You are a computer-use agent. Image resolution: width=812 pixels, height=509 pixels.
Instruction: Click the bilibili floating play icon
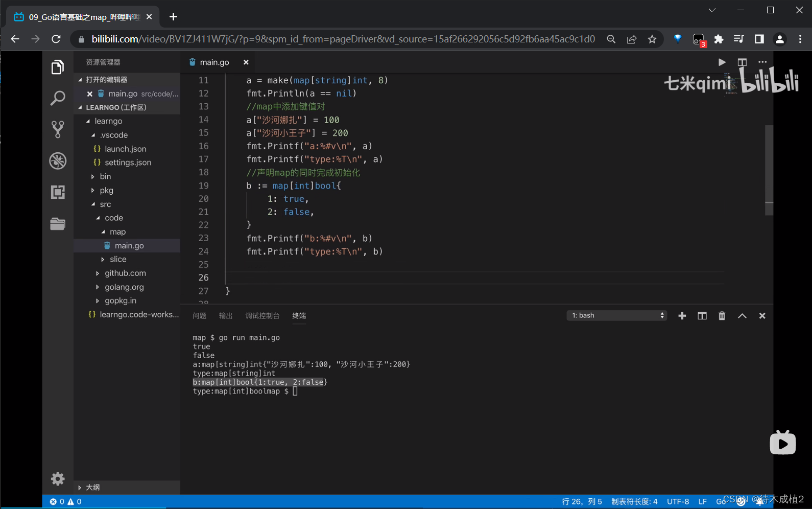[x=783, y=442]
